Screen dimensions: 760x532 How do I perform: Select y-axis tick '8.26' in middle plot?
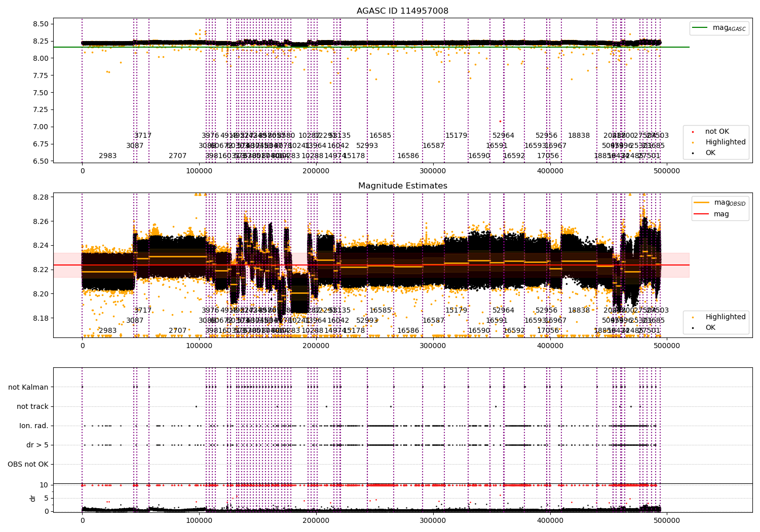click(41, 221)
